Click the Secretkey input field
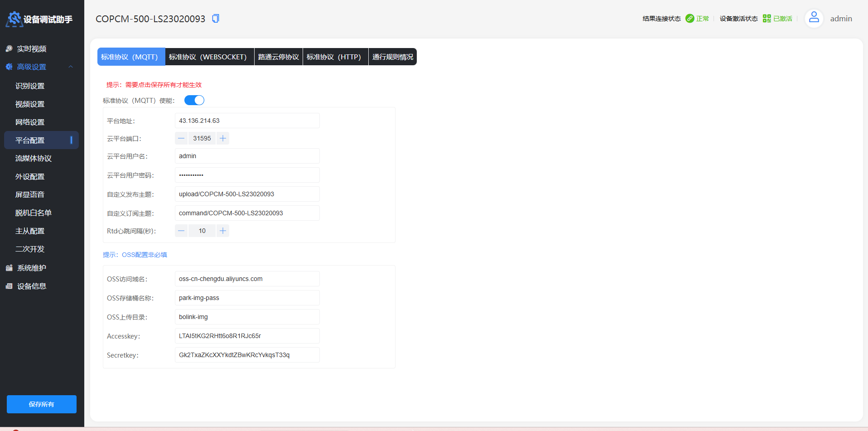Image resolution: width=868 pixels, height=431 pixels. [247, 355]
